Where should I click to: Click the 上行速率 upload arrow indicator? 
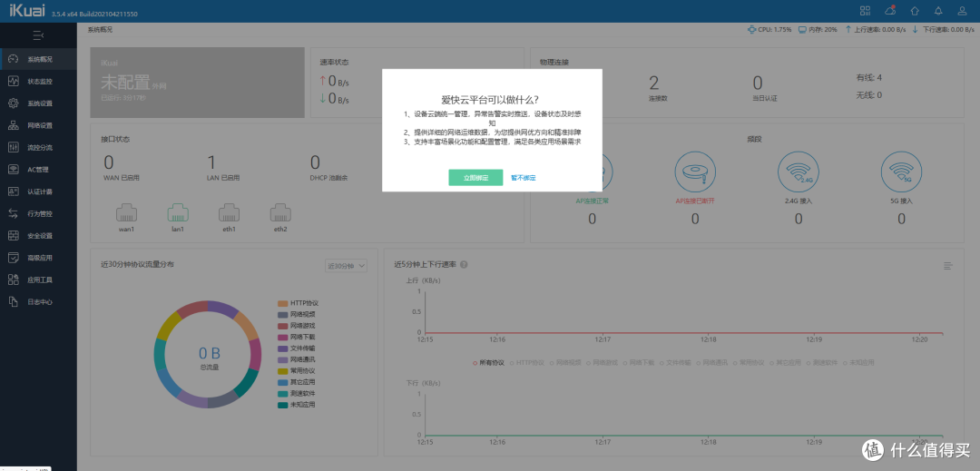click(x=848, y=29)
